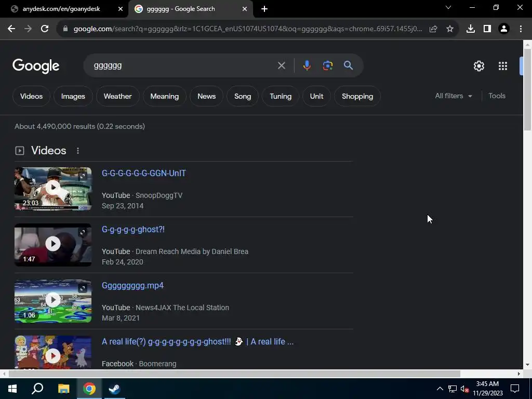The width and height of the screenshot is (532, 399).
Task: Click the scroll down arrow
Action: pos(527,365)
